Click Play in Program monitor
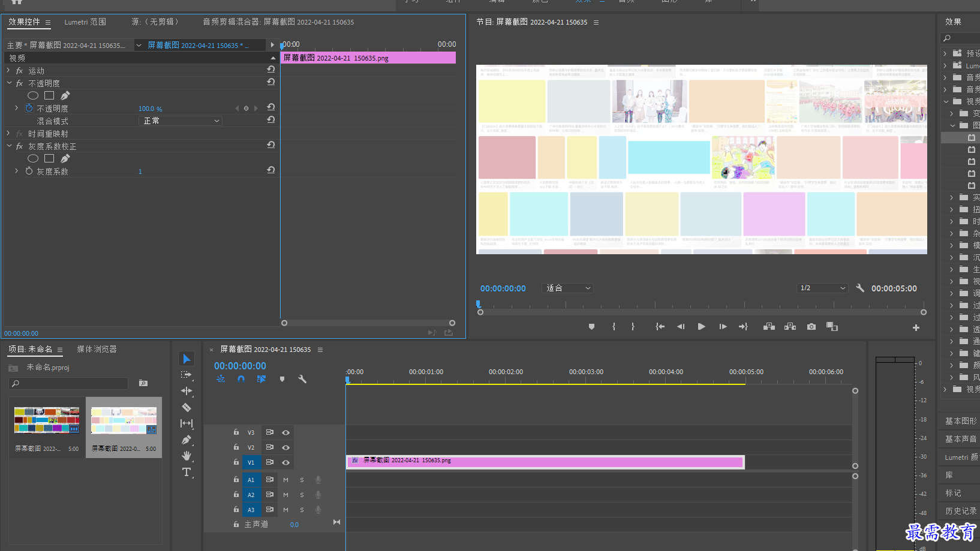Image resolution: width=980 pixels, height=551 pixels. point(701,327)
